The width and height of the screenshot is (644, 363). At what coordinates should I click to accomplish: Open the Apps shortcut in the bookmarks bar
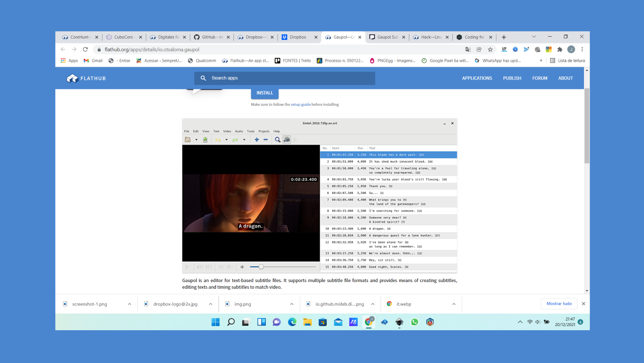click(69, 60)
